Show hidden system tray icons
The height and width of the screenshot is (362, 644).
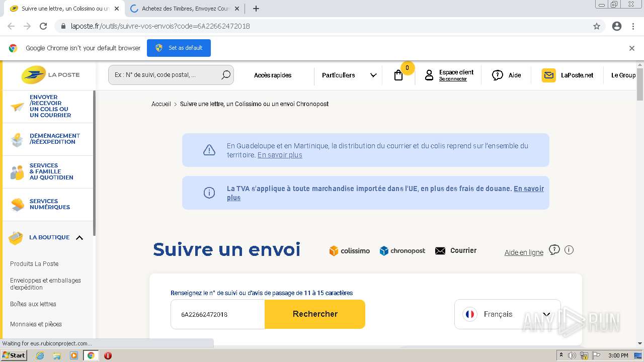coord(561,355)
